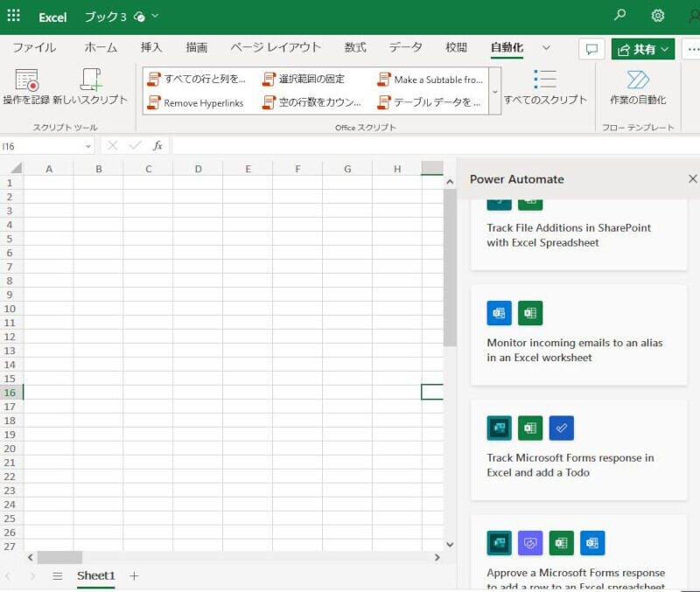700x592 pixels.
Task: Click the 共有 share button
Action: tap(643, 49)
